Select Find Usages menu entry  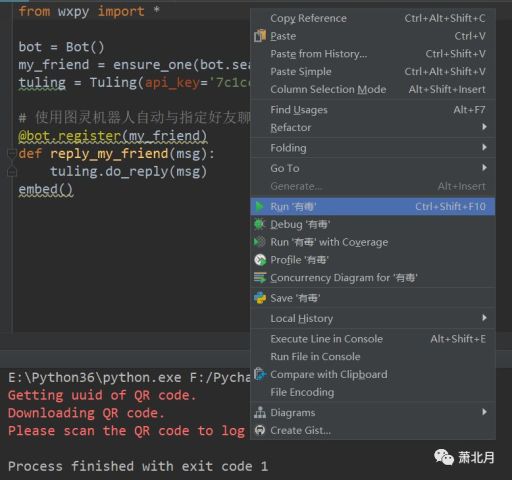[373, 110]
